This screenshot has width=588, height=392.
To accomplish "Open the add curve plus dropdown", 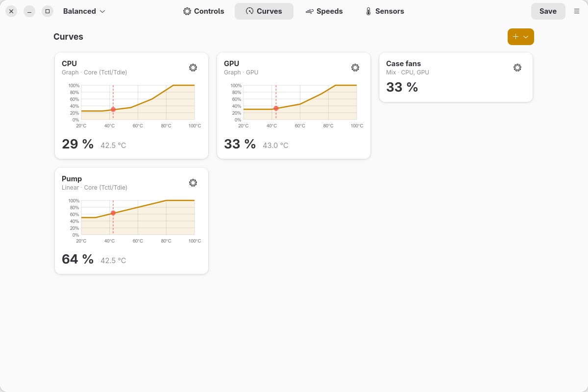I will [x=520, y=37].
